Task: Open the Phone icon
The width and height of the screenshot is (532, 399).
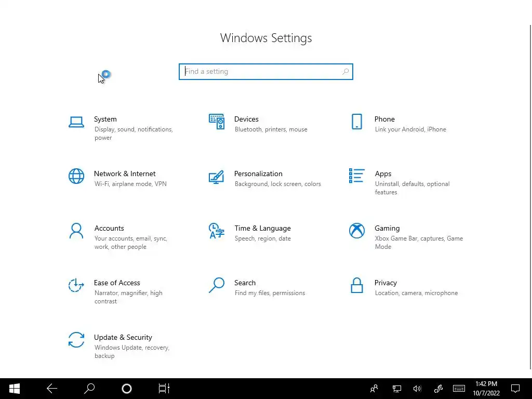Action: pyautogui.click(x=356, y=122)
